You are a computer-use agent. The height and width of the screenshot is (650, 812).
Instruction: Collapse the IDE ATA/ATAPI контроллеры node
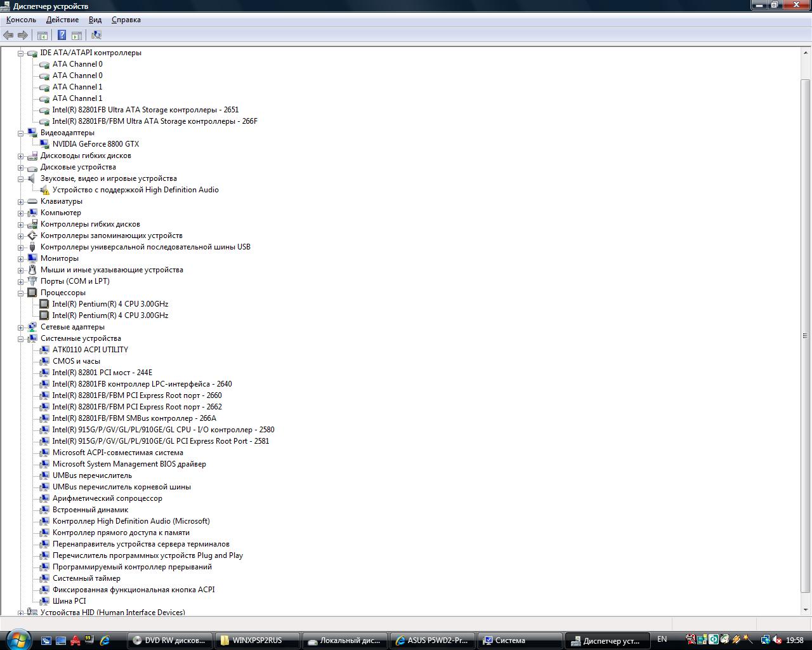tap(20, 53)
